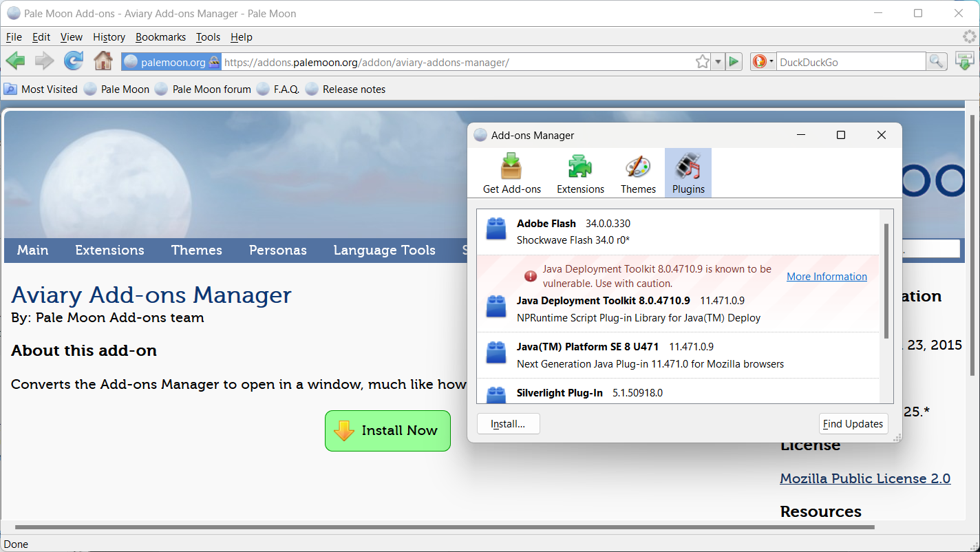Click the plugin list vertical scrollbar
The image size is (980, 552).
coord(886,281)
